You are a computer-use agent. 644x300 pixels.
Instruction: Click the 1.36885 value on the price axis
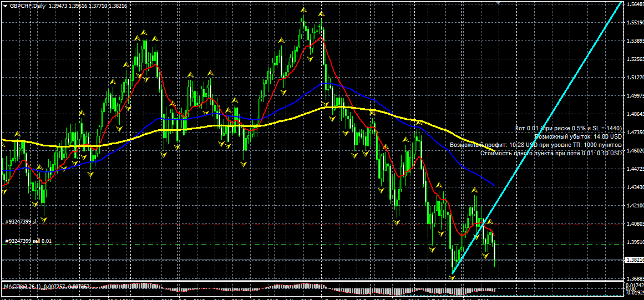635,278
